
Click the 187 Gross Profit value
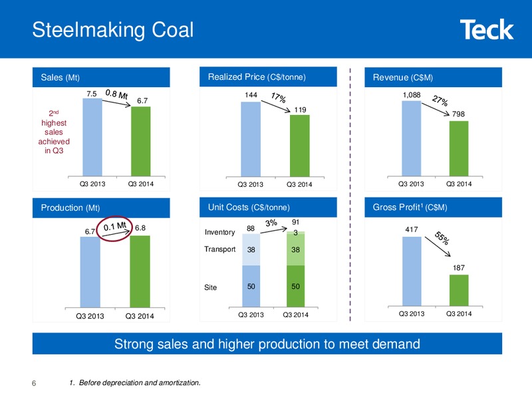459,268
